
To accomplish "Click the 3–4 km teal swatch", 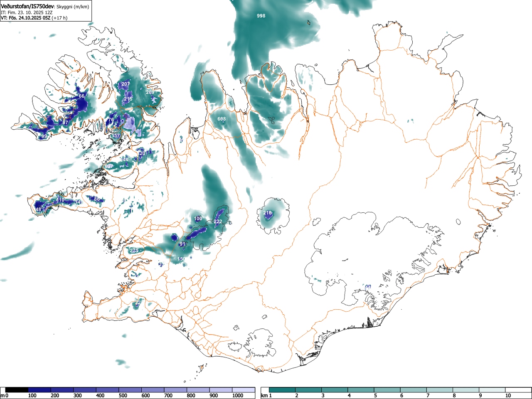I will [335, 390].
